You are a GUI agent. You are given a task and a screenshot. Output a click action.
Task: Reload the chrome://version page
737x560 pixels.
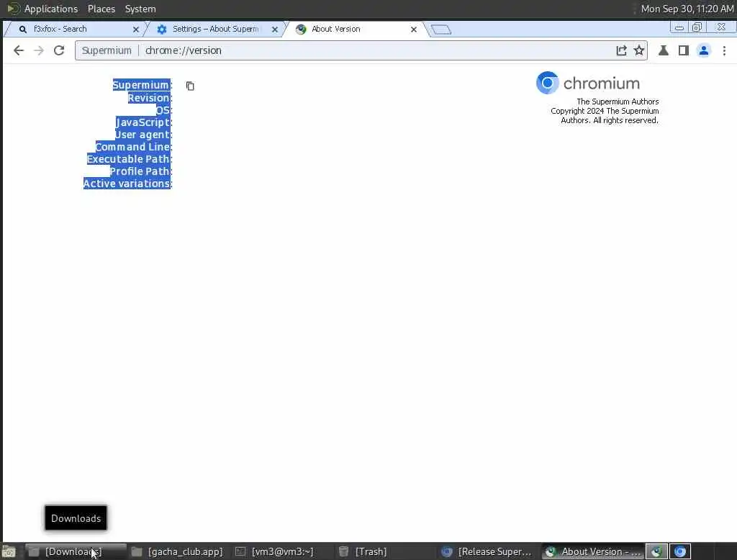click(x=59, y=50)
